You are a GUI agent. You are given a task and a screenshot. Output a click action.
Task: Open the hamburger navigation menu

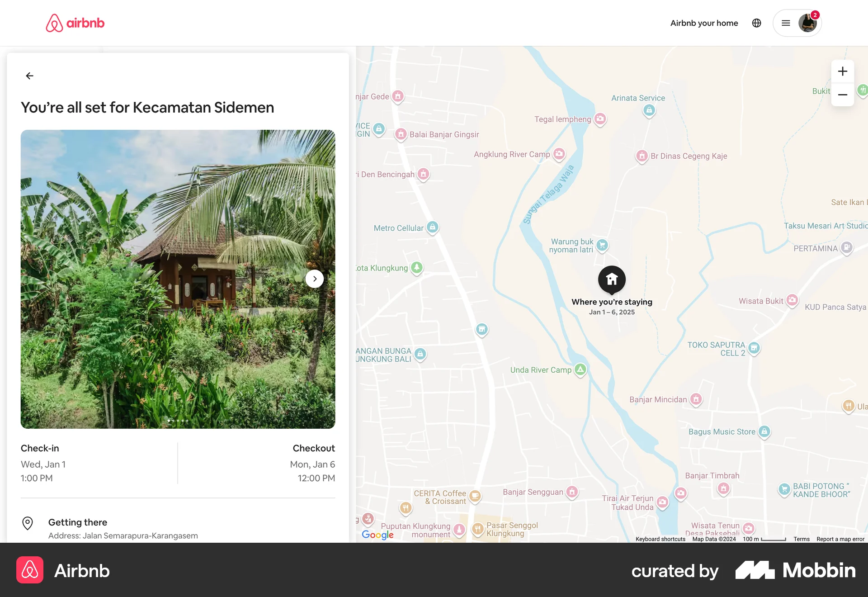point(786,23)
